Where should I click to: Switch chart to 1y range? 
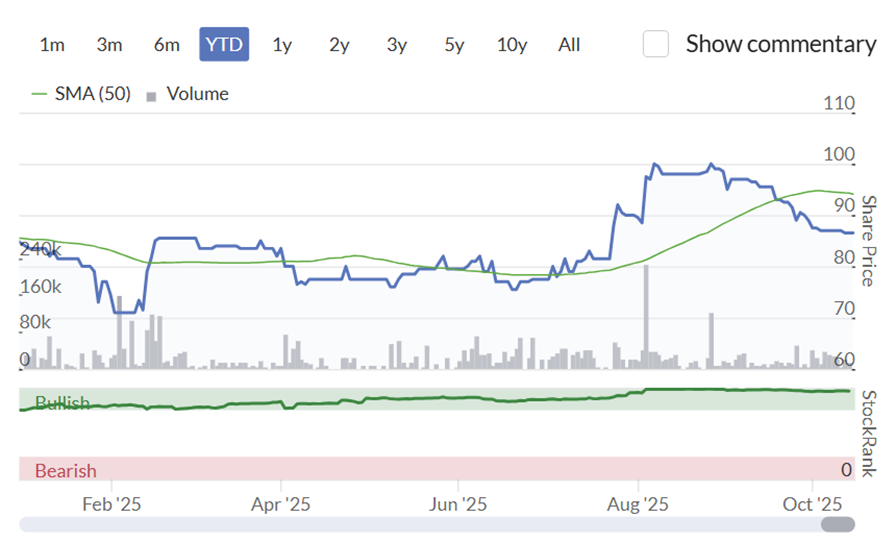(282, 45)
